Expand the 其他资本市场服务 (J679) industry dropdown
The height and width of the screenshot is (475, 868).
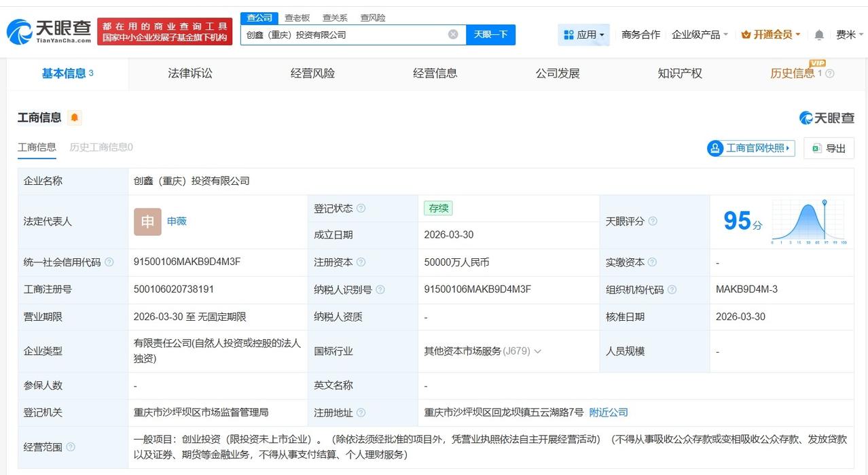click(x=537, y=351)
